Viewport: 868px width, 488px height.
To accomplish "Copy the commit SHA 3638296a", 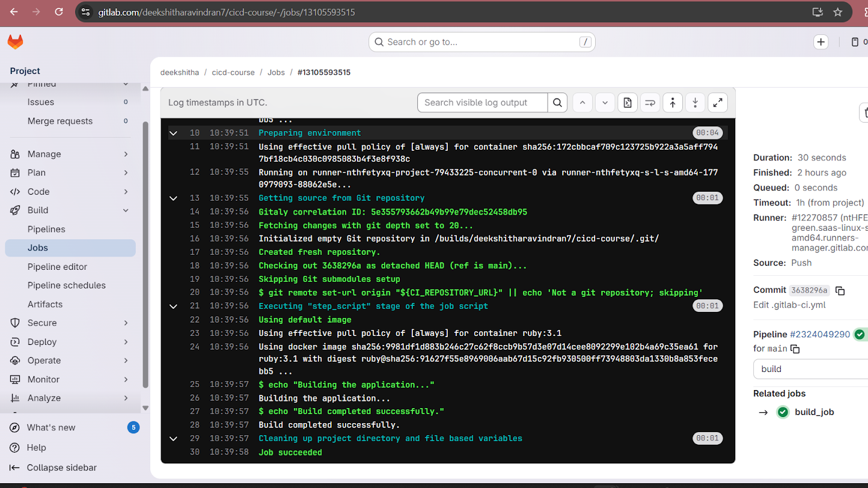I will [x=840, y=291].
